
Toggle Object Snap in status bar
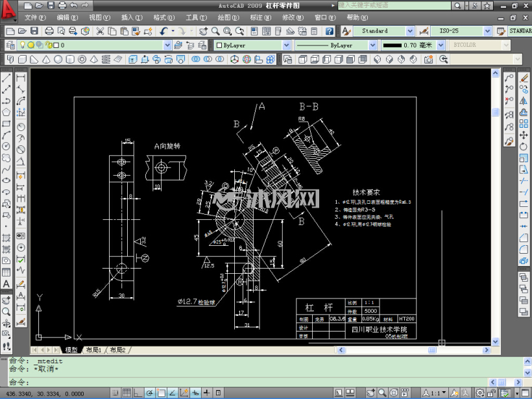pos(161,393)
